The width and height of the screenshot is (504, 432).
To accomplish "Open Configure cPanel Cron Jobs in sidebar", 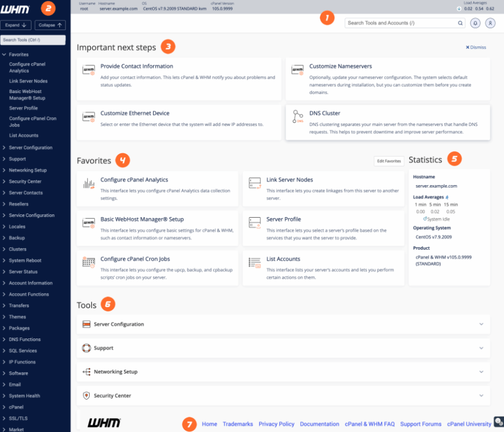I will coord(33,122).
